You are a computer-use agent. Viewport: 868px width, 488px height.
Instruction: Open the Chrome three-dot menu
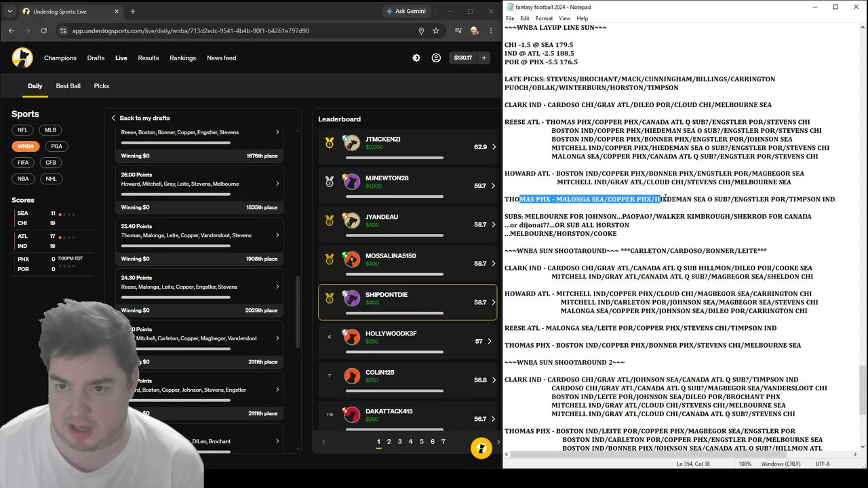pyautogui.click(x=490, y=30)
